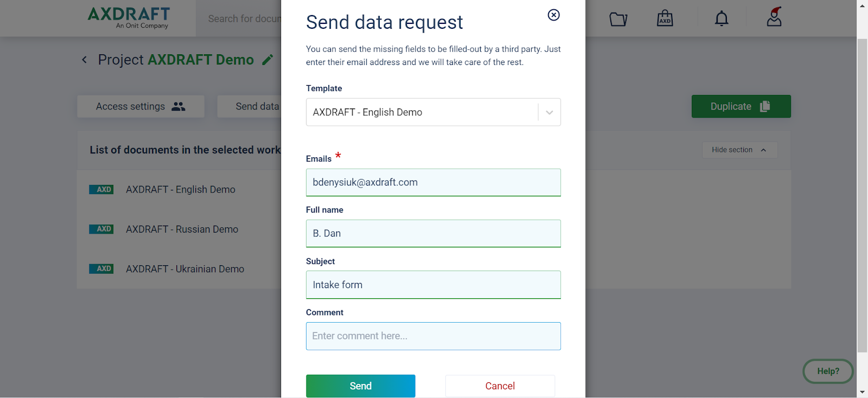The width and height of the screenshot is (868, 398).
Task: Open the AXD shopping bag icon
Action: pyautogui.click(x=665, y=18)
